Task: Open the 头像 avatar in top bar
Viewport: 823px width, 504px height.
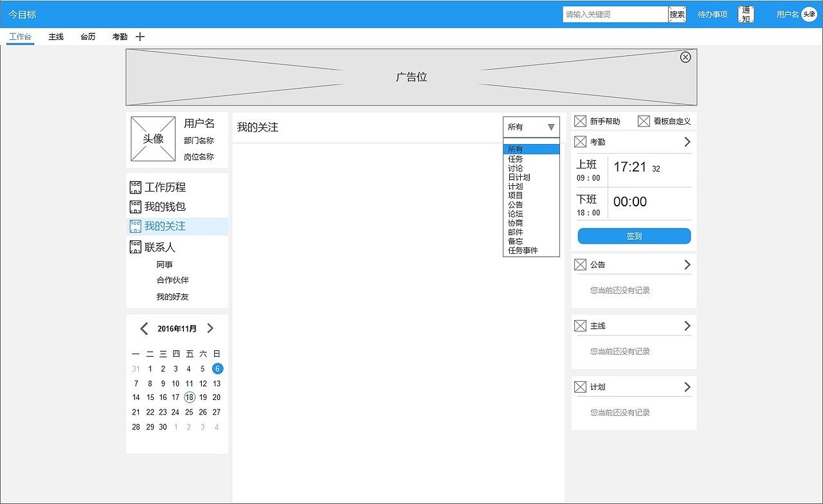Action: [809, 14]
